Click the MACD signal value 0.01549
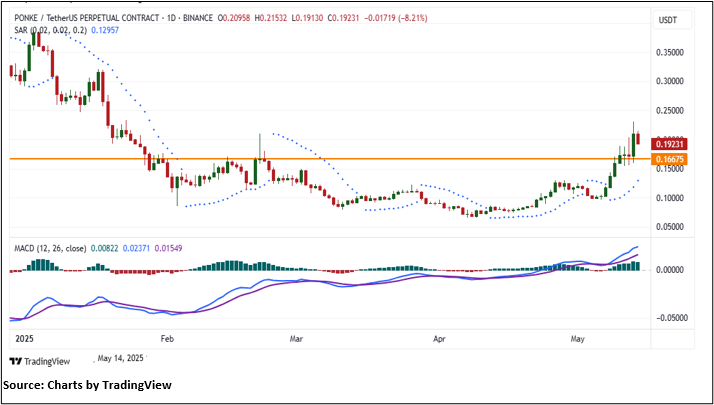The image size is (714, 405). 169,249
